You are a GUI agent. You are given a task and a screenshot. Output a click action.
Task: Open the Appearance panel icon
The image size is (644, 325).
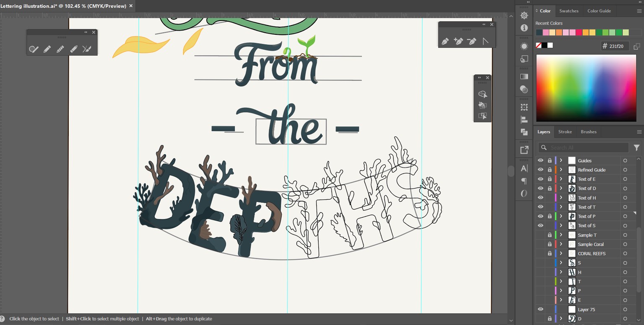tap(524, 46)
